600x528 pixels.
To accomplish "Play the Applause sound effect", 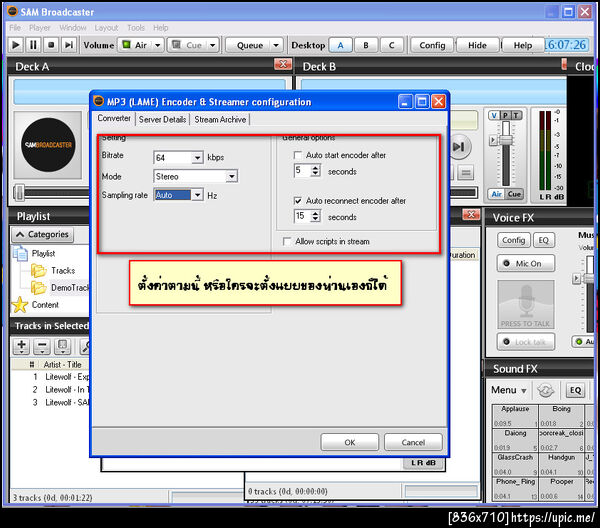I will click(515, 416).
